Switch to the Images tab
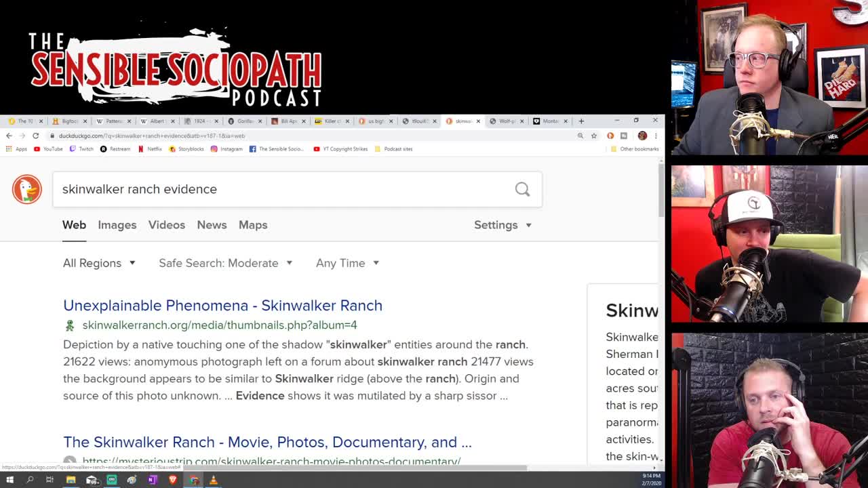The height and width of the screenshot is (488, 868). click(117, 225)
